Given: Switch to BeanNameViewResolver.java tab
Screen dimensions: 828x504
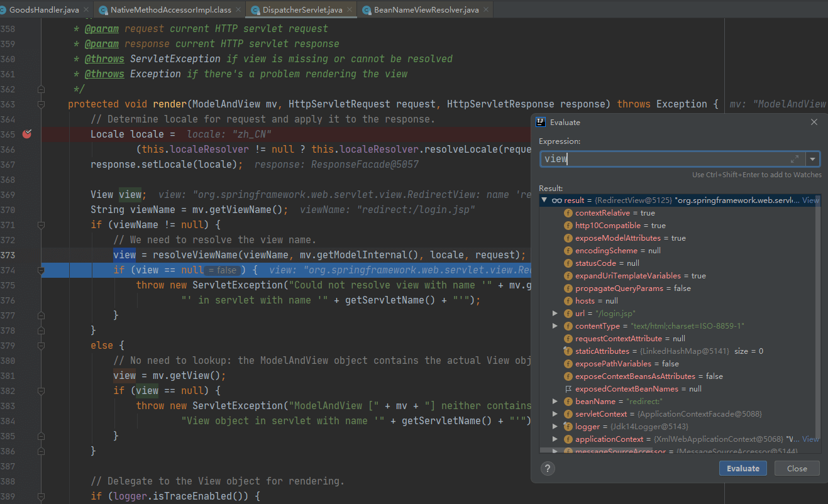Looking at the screenshot, I should point(426,10).
